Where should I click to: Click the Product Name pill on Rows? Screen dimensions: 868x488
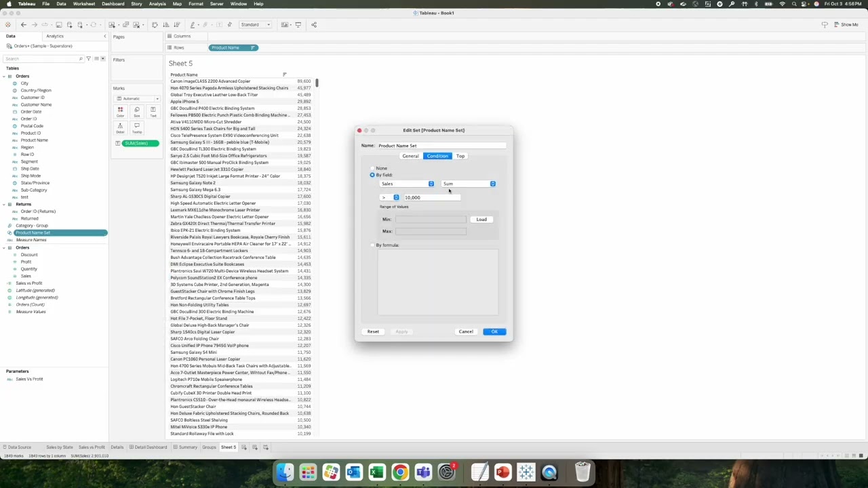[233, 47]
